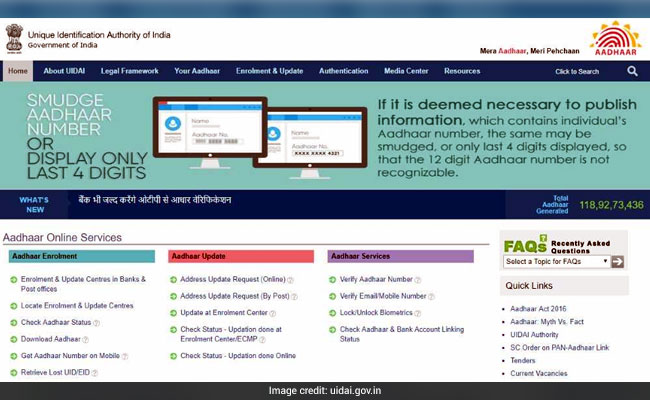
Task: Click help icon beside Get Aadhaar Number on Mobile
Action: click(x=125, y=356)
